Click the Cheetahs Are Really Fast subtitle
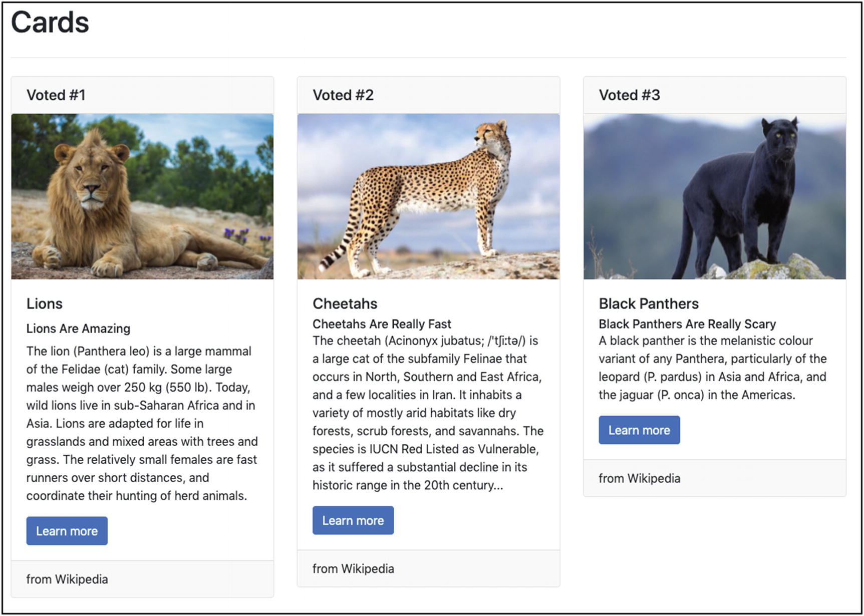 pos(382,324)
